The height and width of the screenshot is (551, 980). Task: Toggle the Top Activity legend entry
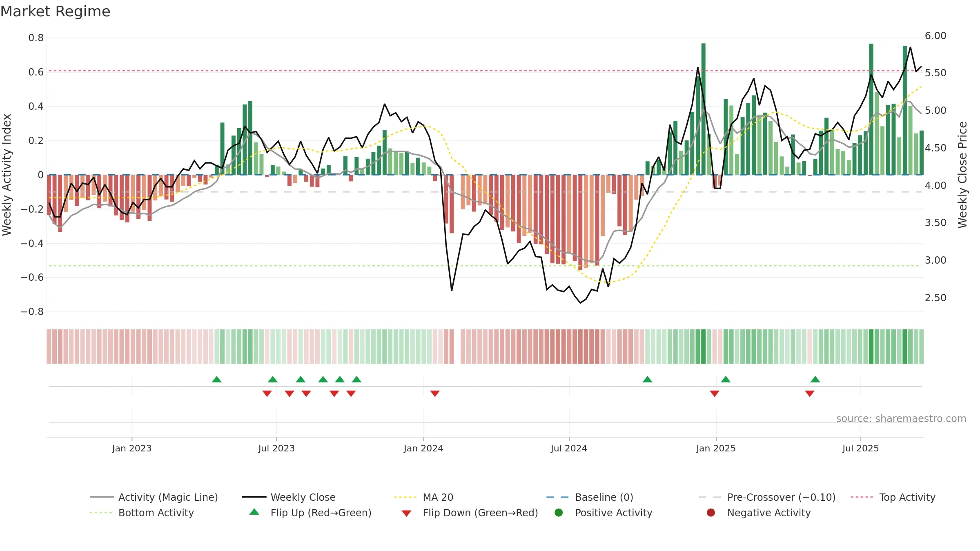point(893,497)
